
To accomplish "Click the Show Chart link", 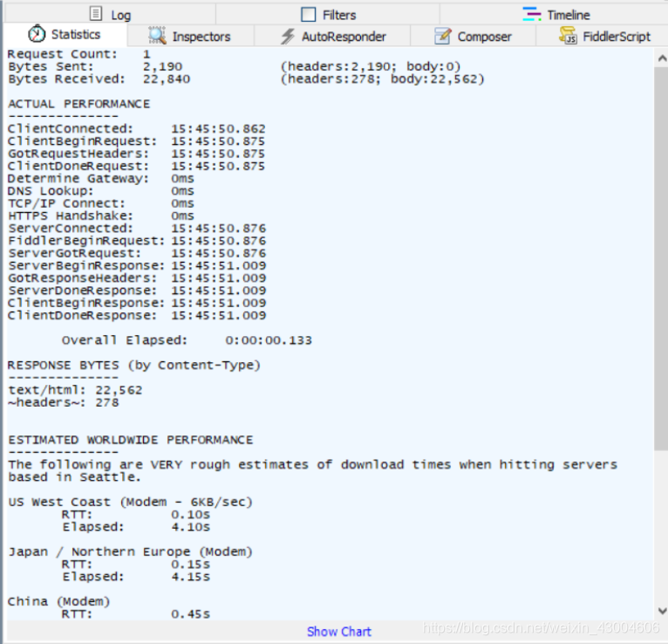I will (x=338, y=631).
